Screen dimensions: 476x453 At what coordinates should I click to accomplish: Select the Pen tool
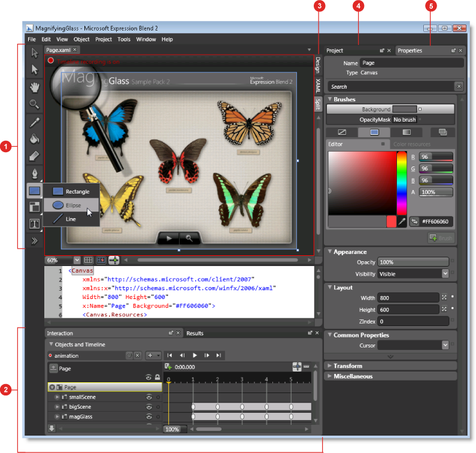35,174
